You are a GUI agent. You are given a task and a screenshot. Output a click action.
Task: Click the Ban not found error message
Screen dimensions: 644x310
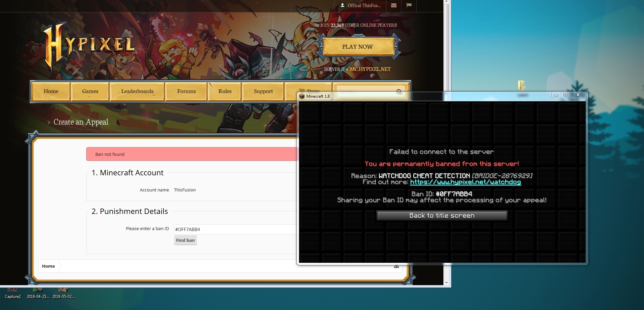pos(110,154)
